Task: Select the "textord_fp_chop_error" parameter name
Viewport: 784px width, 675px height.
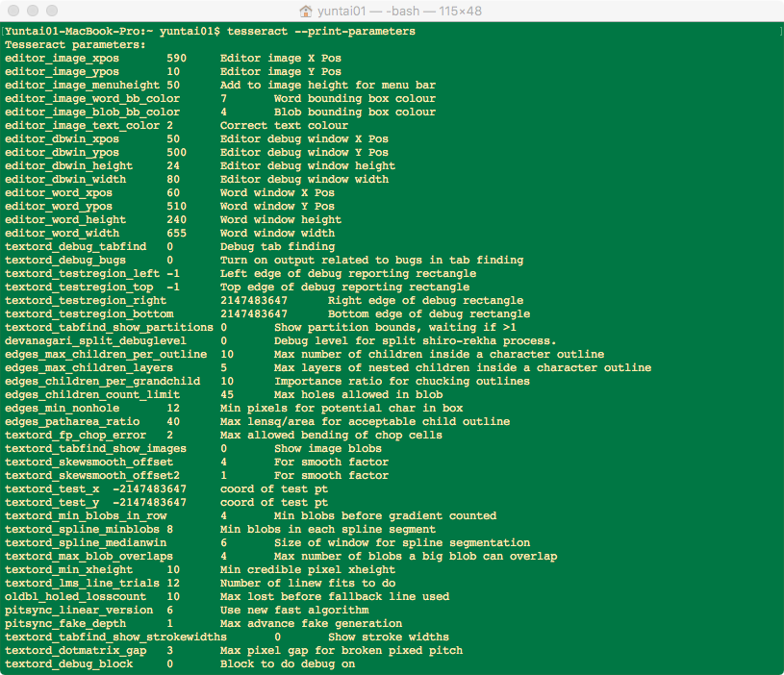Action: tap(75, 437)
